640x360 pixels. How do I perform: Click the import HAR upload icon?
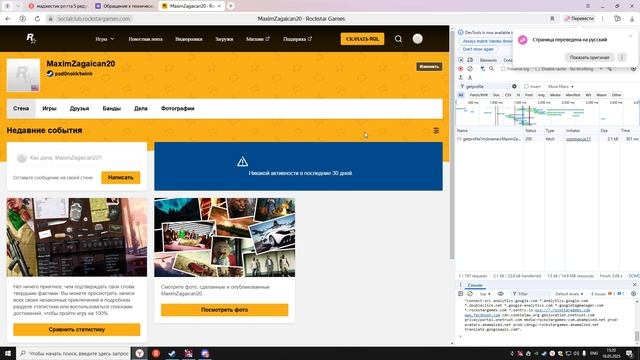pyautogui.click(x=461, y=78)
